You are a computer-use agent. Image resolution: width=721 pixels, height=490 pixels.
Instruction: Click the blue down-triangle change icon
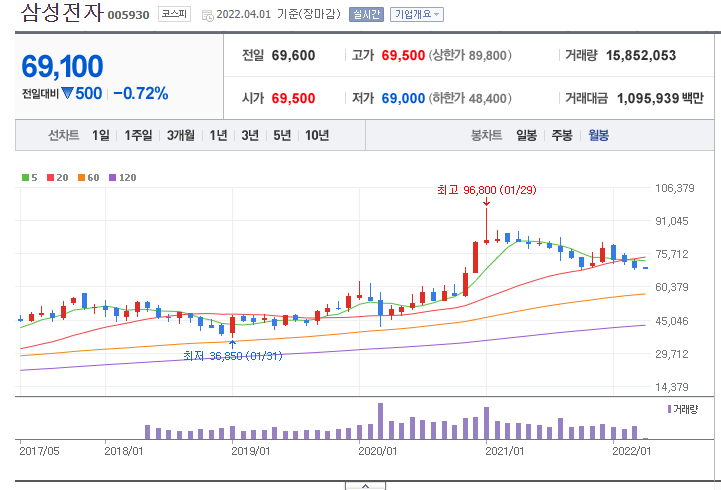(68, 94)
